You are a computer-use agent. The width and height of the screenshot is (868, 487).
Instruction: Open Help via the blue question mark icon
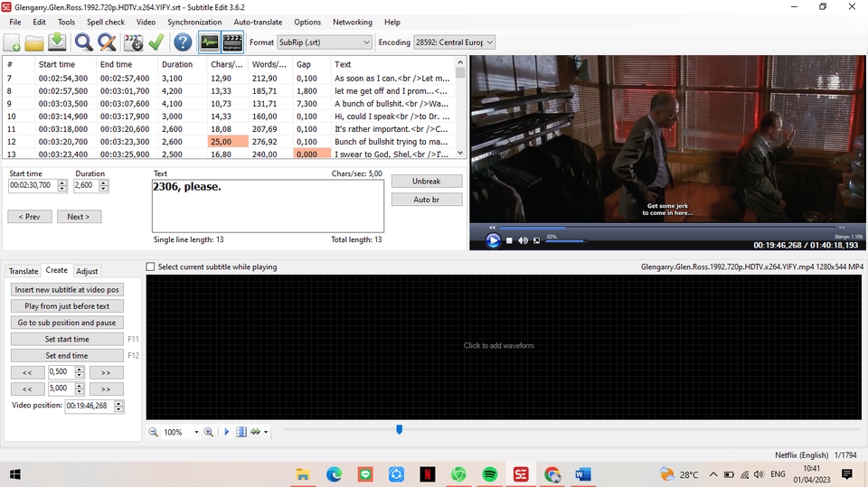[183, 42]
